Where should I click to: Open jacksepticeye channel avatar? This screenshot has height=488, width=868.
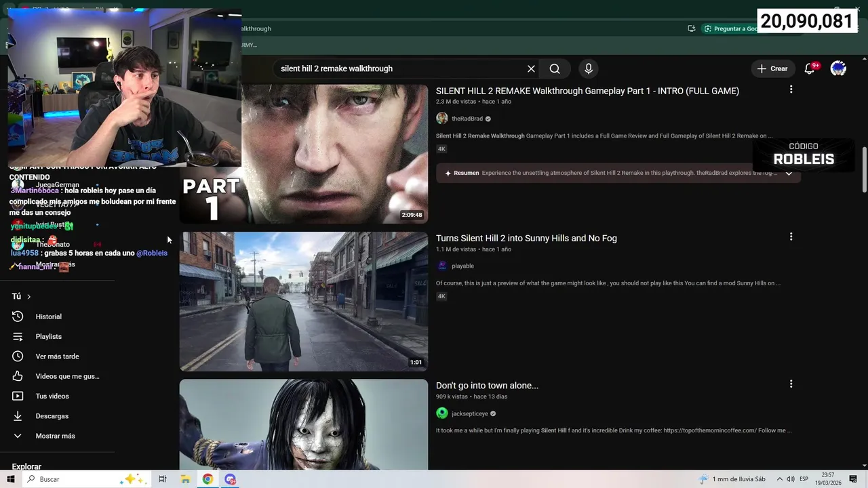click(x=442, y=413)
